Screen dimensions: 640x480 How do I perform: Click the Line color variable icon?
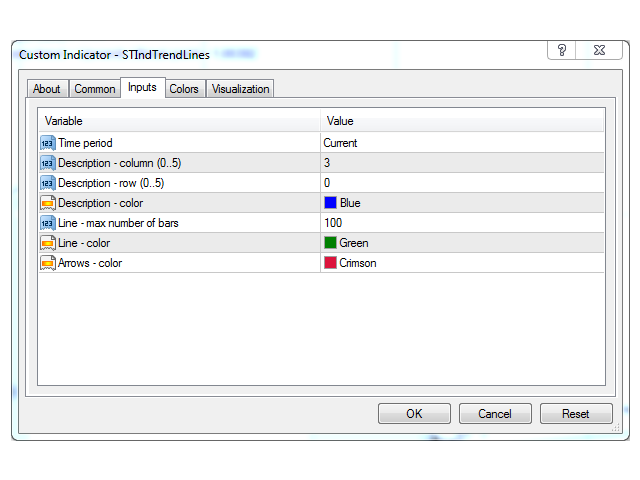48,243
